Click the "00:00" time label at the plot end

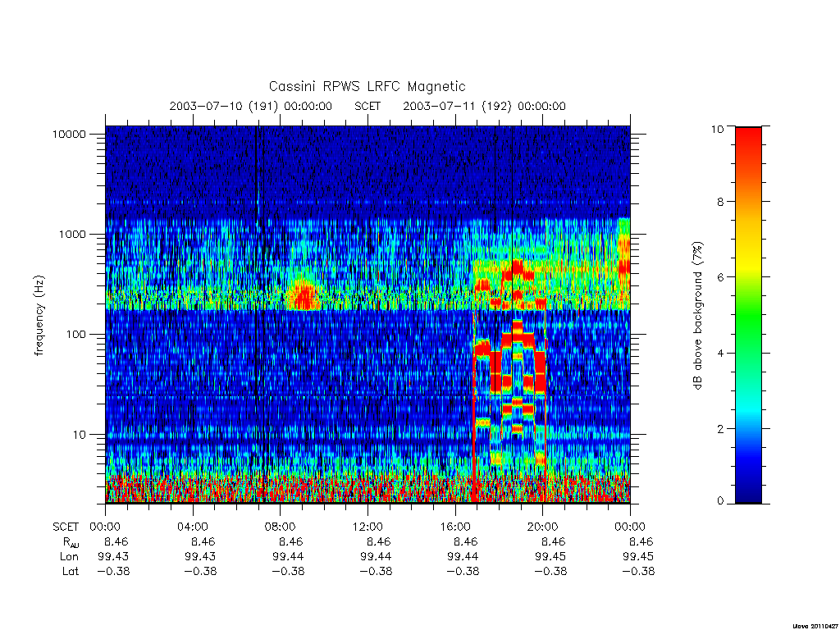(630, 527)
